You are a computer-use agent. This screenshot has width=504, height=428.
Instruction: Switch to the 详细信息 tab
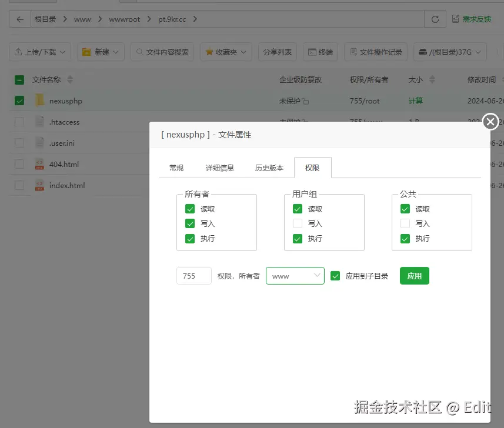pyautogui.click(x=220, y=168)
